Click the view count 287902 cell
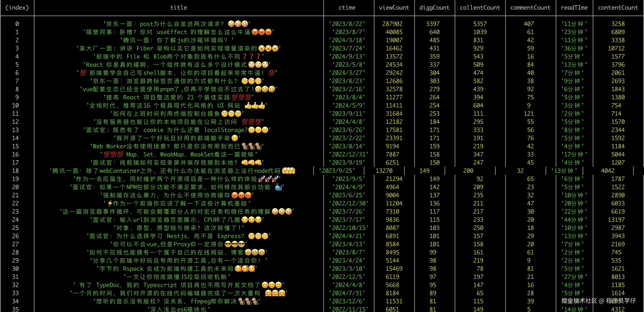 [392, 24]
